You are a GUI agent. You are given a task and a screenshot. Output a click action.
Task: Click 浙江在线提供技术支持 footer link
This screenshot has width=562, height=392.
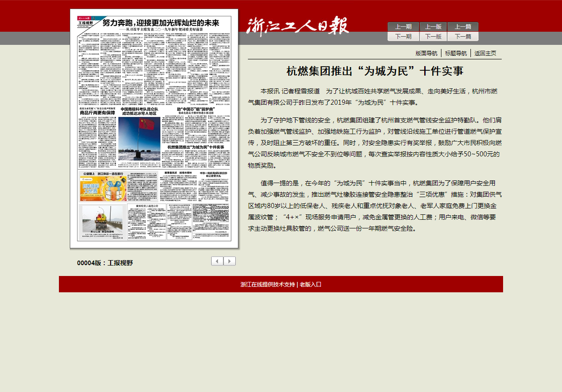pos(267,285)
